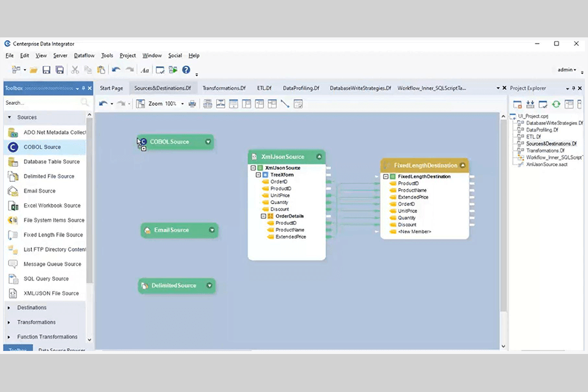Click the auto layout diagram icon
The image size is (588, 392).
[x=208, y=104]
